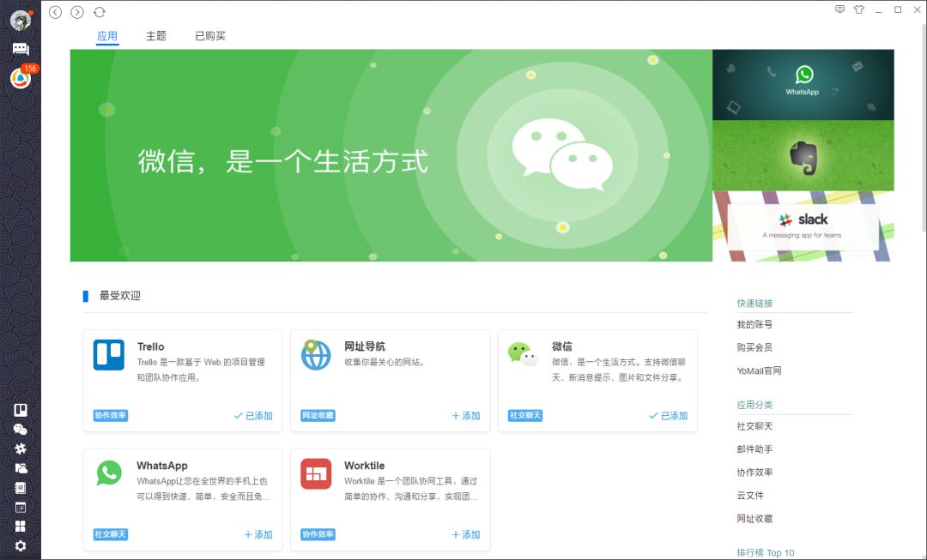
Task: Switch to the 主题 tab
Action: [x=156, y=36]
